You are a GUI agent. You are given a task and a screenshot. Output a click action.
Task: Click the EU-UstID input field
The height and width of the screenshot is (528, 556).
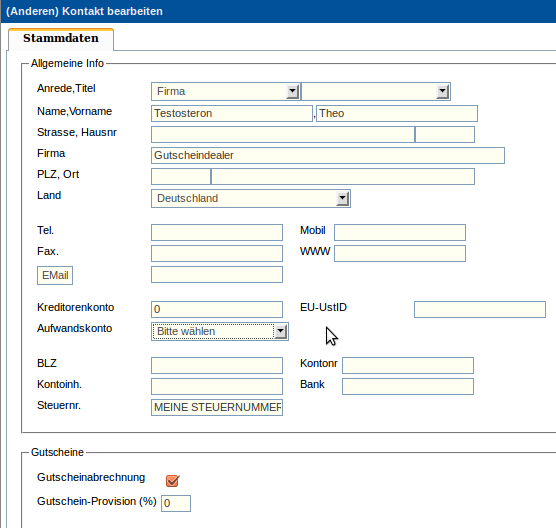480,310
